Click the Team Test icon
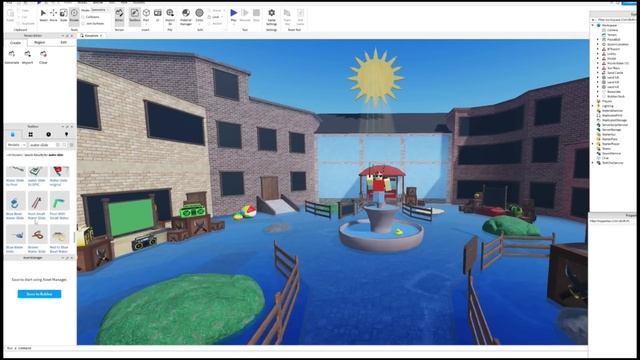640x360 pixels. [287, 16]
